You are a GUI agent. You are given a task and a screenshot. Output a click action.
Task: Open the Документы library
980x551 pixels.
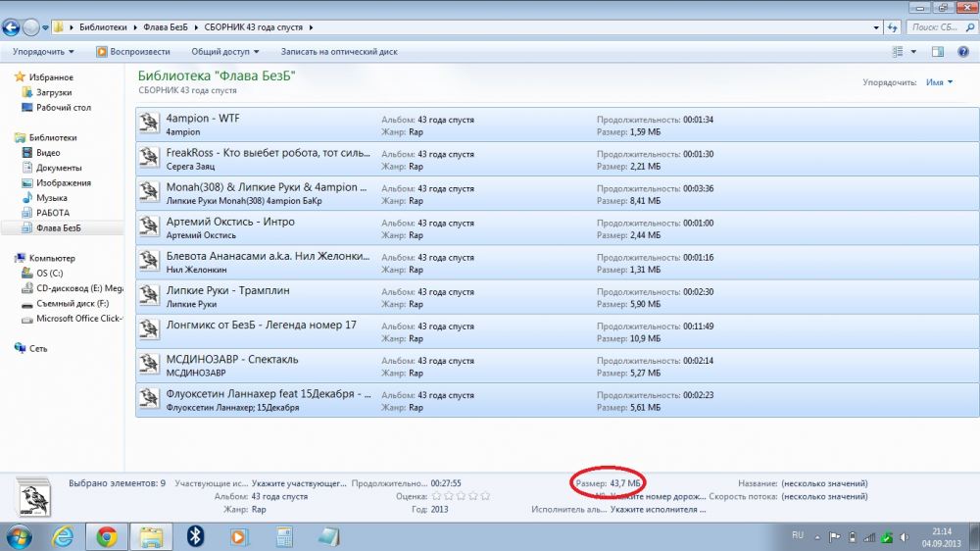[52, 168]
